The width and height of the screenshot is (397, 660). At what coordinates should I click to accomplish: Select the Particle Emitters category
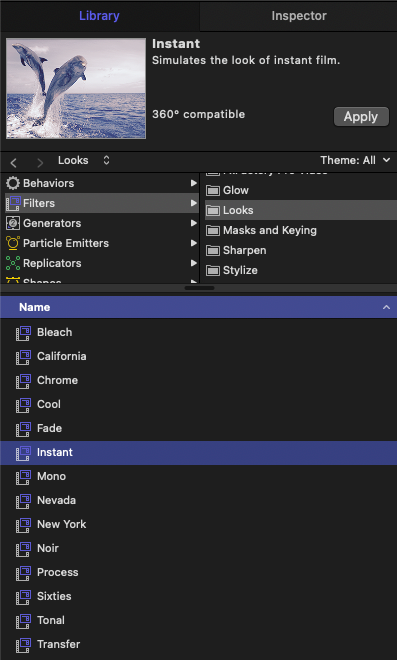[x=101, y=243]
